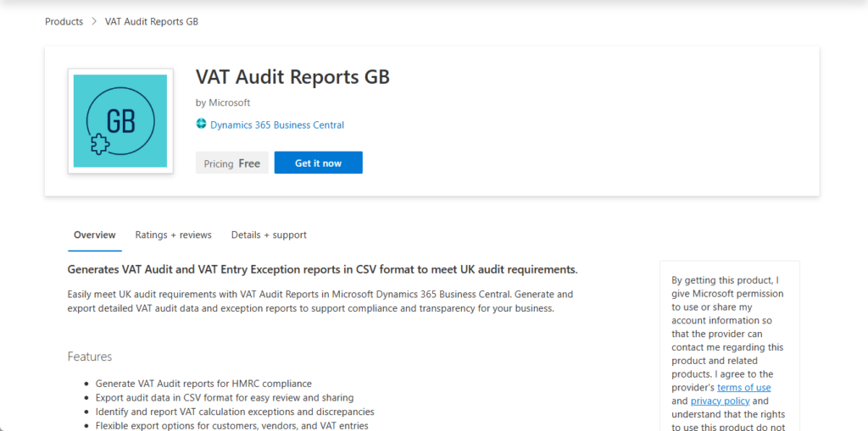Image resolution: width=868 pixels, height=431 pixels.
Task: Open the privacy policy link
Action: (720, 401)
